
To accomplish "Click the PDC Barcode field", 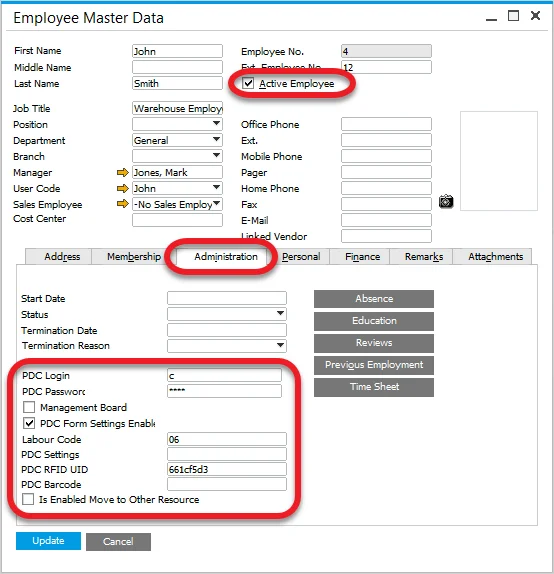I will tap(227, 484).
